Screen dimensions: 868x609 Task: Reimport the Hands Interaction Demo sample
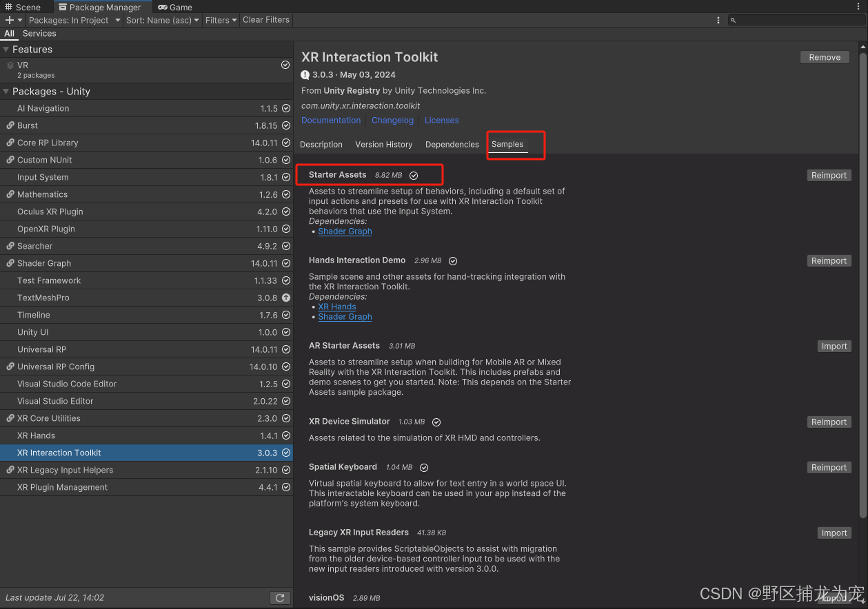(x=829, y=261)
